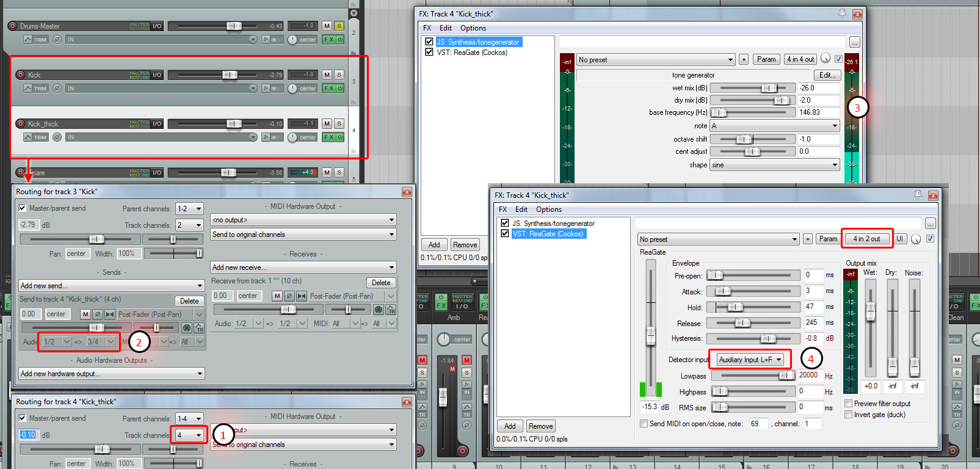Open the I/O routing for the Snare track
The width and height of the screenshot is (980, 469).
point(157,172)
